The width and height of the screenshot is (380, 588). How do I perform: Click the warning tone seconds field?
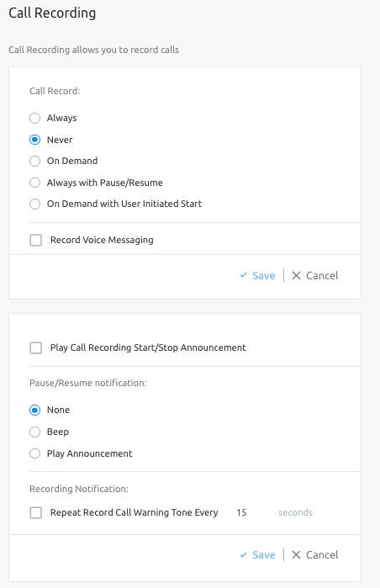tap(253, 512)
